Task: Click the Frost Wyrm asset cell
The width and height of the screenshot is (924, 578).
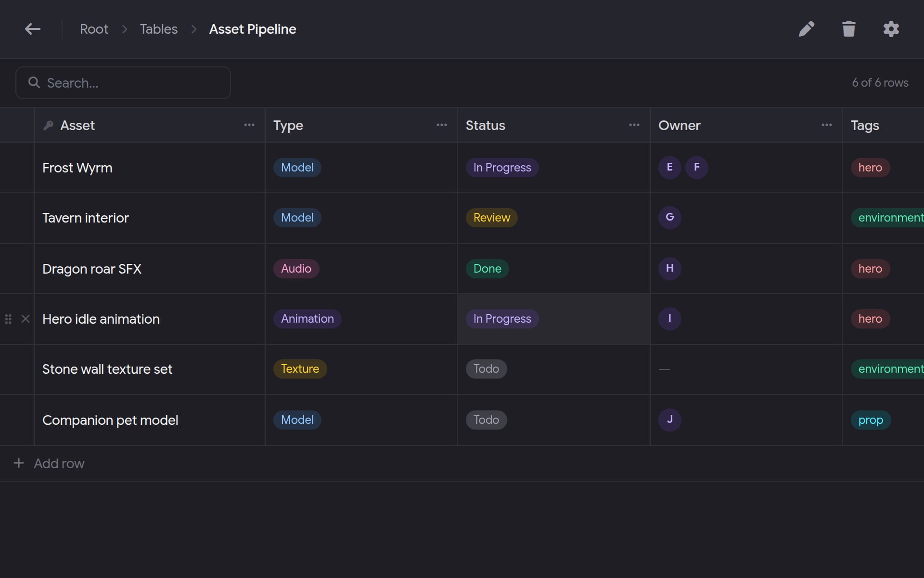Action: coord(149,168)
